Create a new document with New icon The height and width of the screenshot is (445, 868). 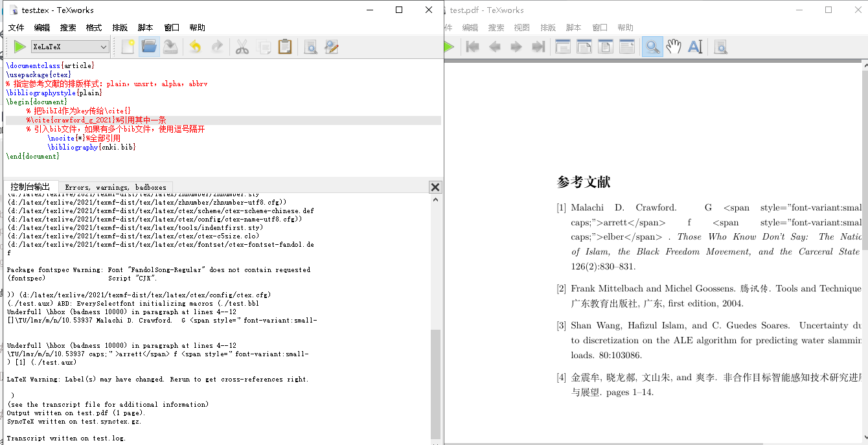(128, 47)
